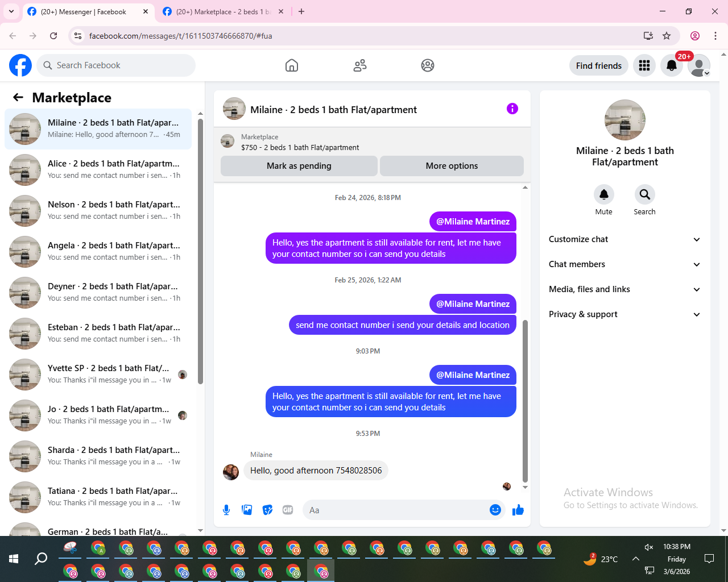The width and height of the screenshot is (728, 582).
Task: Click the browser address bar URL
Action: [181, 36]
